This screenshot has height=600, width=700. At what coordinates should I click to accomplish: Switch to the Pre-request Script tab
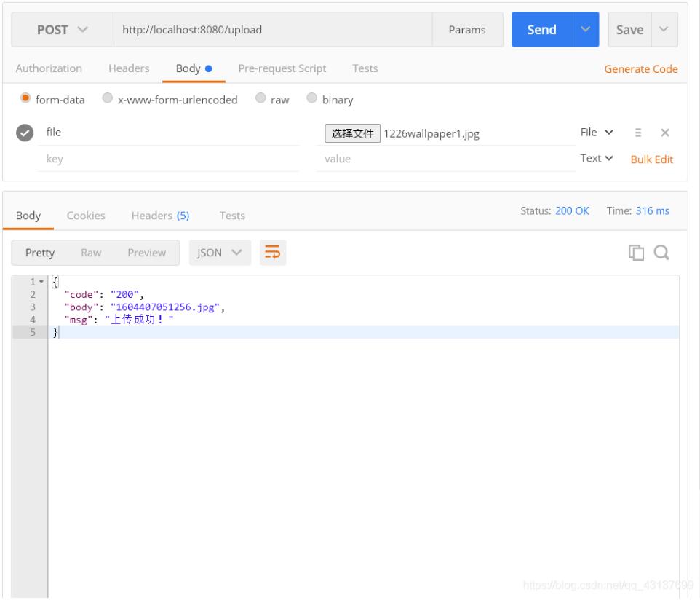(x=282, y=68)
